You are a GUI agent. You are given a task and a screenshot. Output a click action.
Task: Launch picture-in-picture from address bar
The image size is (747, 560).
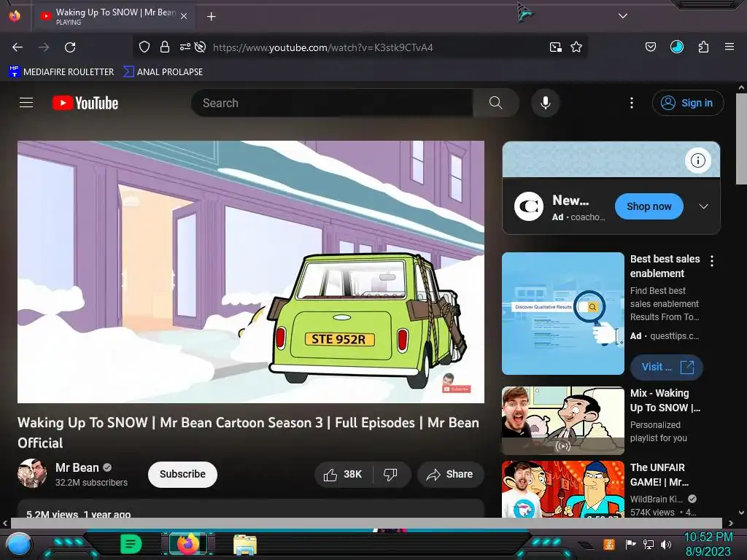pos(555,47)
